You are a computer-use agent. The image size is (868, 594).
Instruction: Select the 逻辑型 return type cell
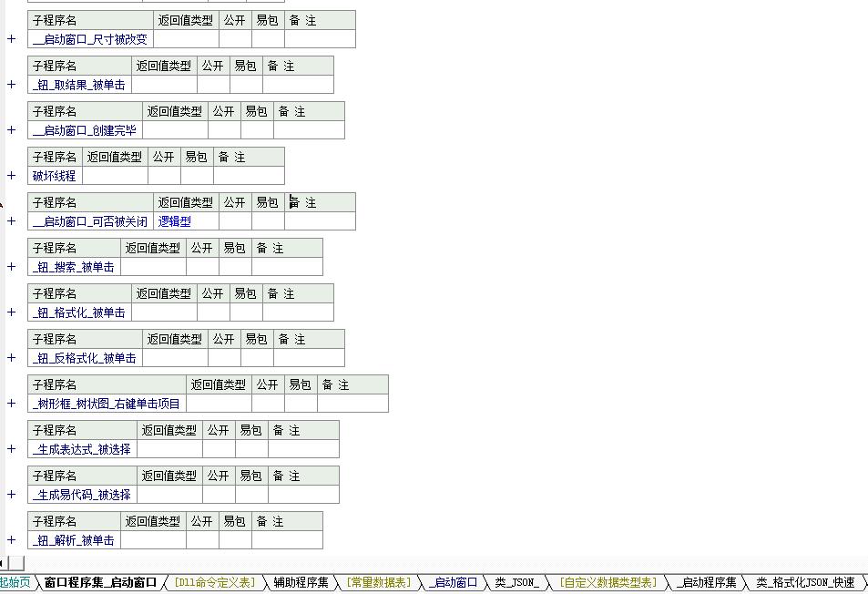pos(186,221)
